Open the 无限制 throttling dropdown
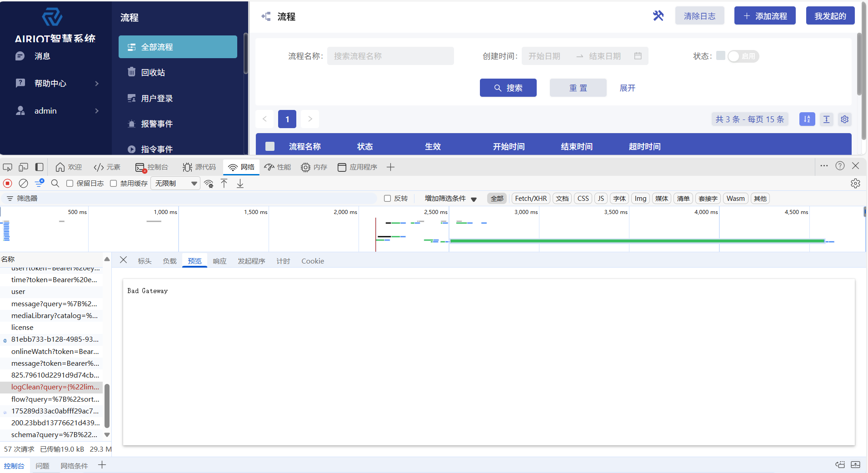The image size is (868, 473). click(x=175, y=183)
